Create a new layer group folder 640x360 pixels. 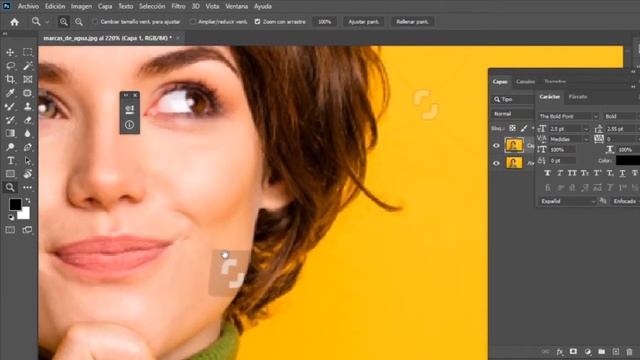click(x=602, y=351)
